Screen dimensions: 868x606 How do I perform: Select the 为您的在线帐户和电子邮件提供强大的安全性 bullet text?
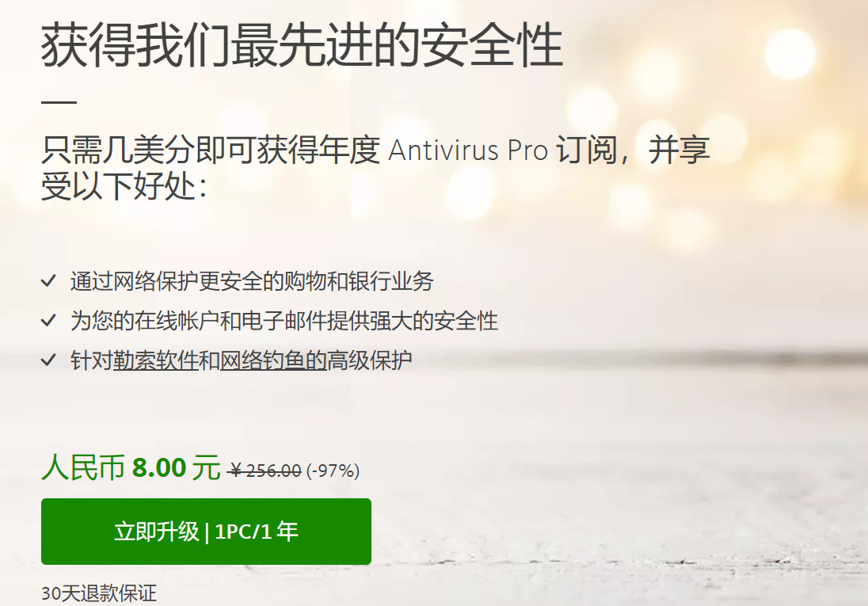click(x=284, y=321)
